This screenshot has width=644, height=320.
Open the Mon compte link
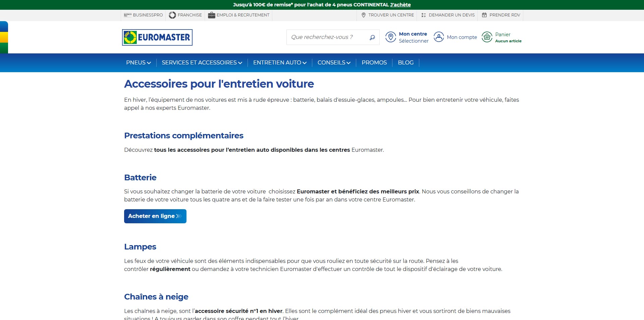coord(462,37)
